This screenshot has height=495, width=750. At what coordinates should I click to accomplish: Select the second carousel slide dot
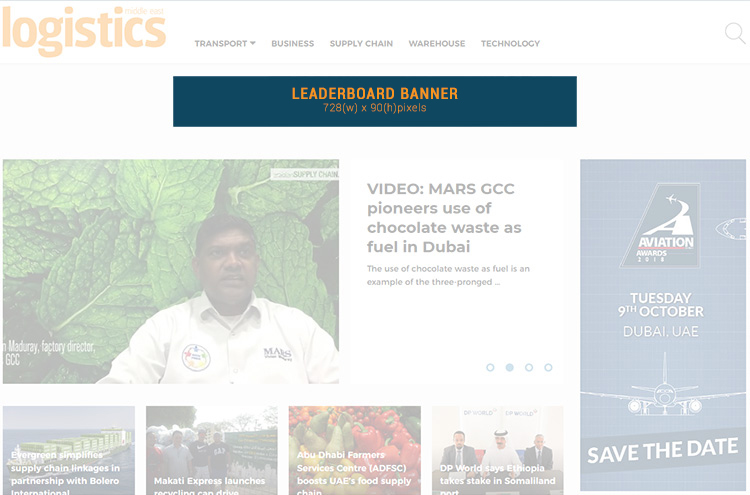point(509,367)
